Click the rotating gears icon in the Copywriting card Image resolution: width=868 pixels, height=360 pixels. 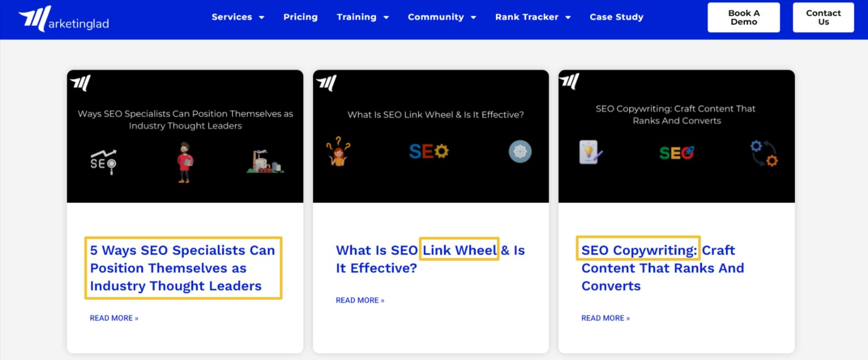tap(764, 153)
